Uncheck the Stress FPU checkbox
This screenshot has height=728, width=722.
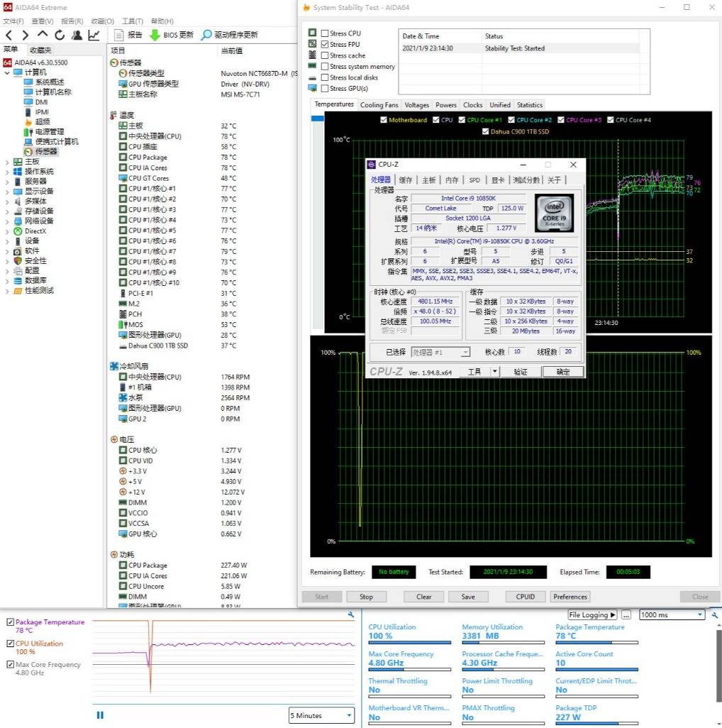(x=325, y=45)
